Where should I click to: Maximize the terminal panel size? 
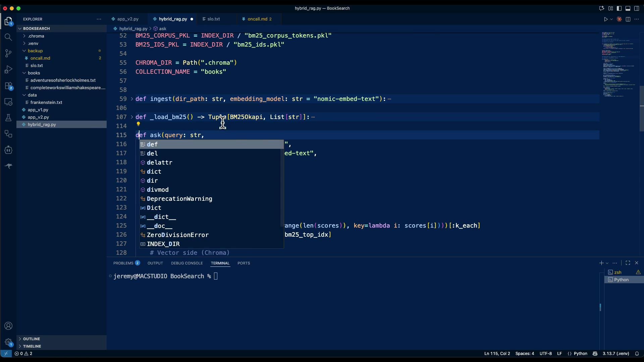pos(628,263)
